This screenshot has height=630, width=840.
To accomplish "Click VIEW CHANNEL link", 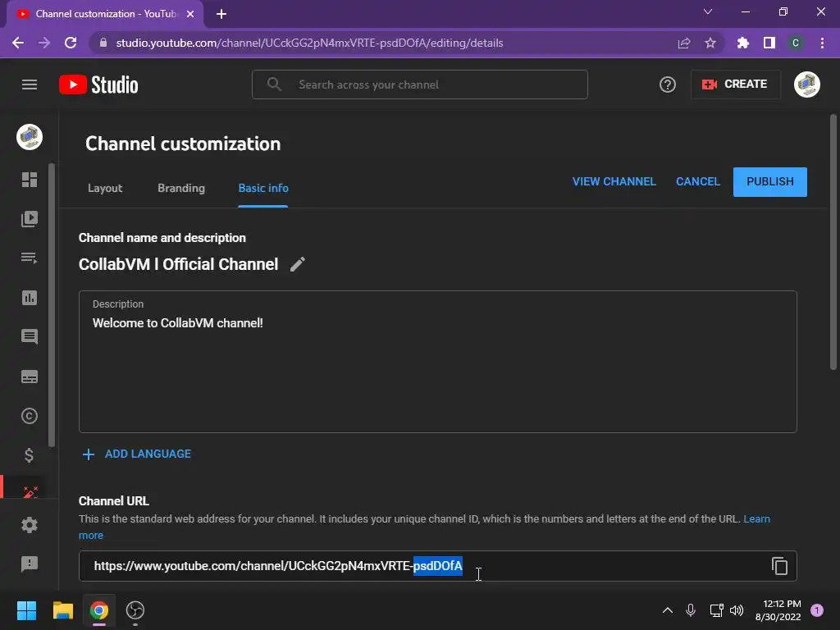I will click(614, 181).
